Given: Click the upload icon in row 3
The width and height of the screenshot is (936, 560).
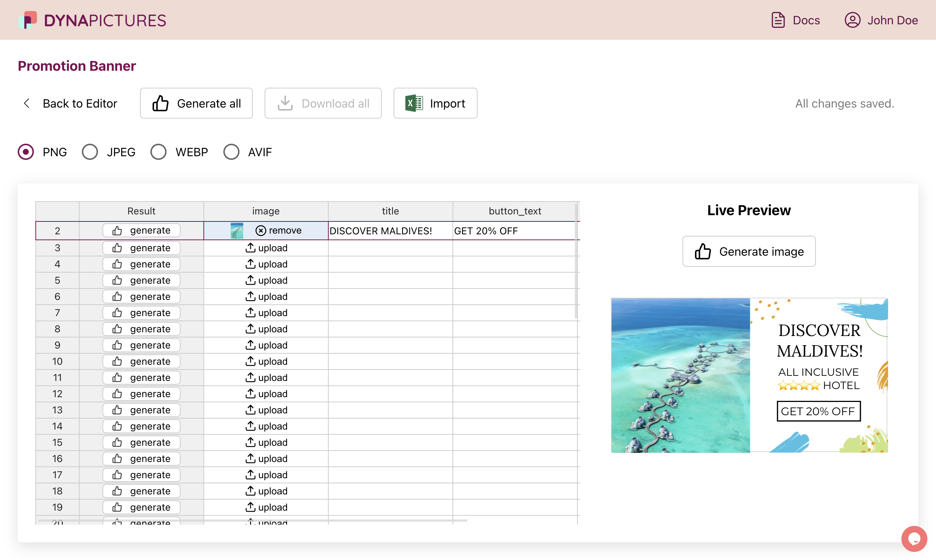Looking at the screenshot, I should pos(250,248).
